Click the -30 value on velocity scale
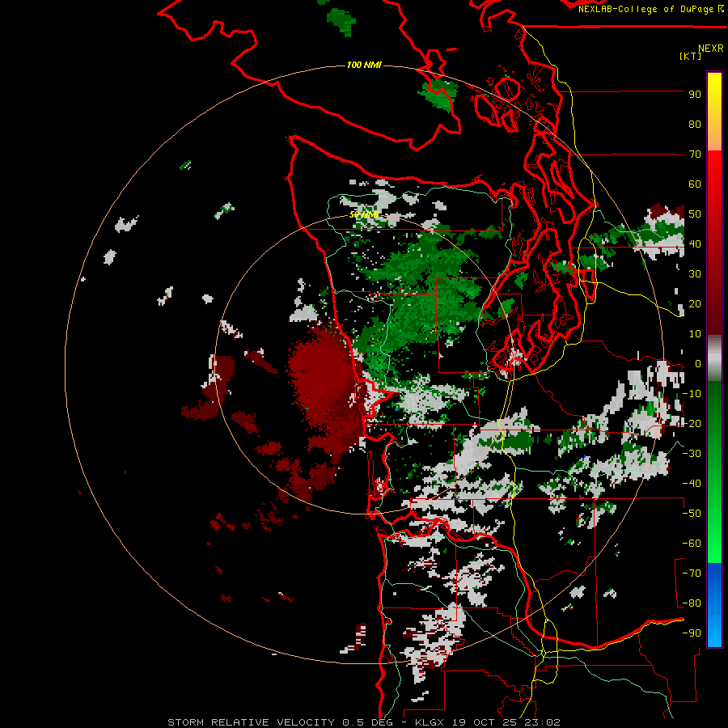Screen dimensions: 728x728 [x=692, y=454]
